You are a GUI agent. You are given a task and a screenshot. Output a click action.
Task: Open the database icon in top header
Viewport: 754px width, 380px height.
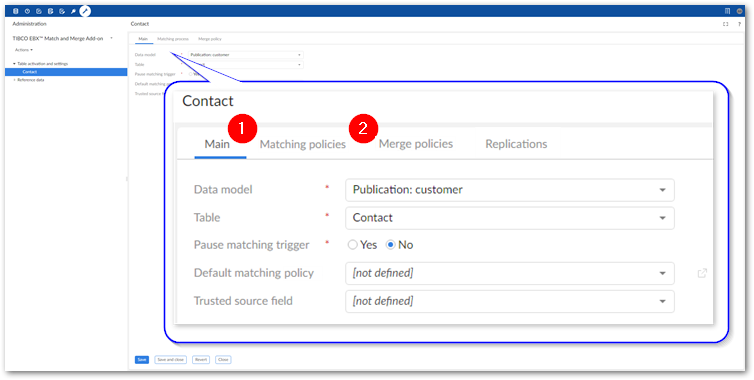coord(15,11)
